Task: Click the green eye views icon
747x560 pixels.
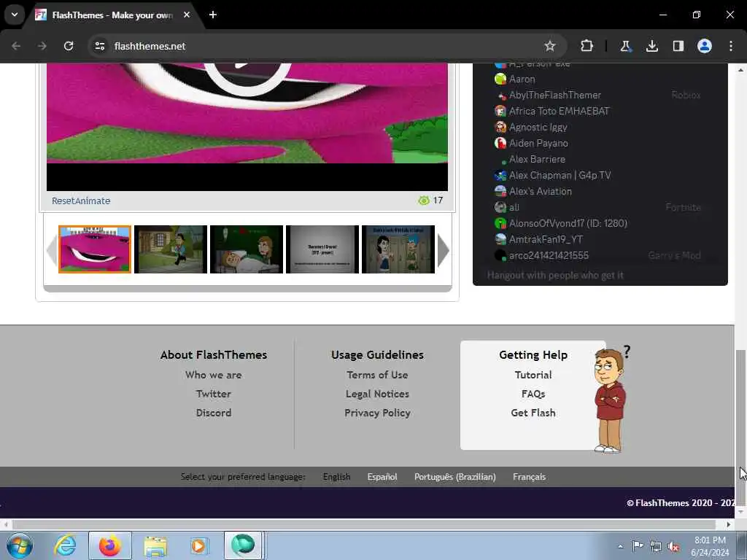Action: point(424,201)
